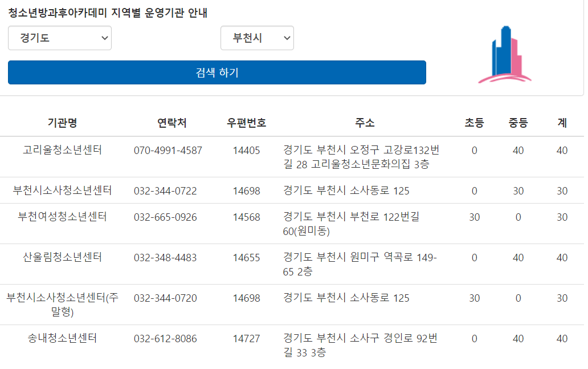Click 산울림청소년센터 institution name
This screenshot has width=588, height=369.
(x=62, y=258)
